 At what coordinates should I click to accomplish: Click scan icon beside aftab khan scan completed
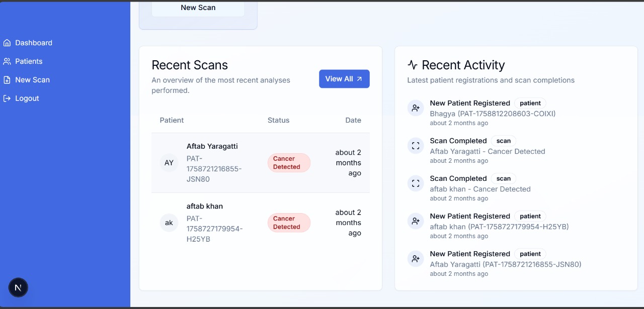[416, 183]
